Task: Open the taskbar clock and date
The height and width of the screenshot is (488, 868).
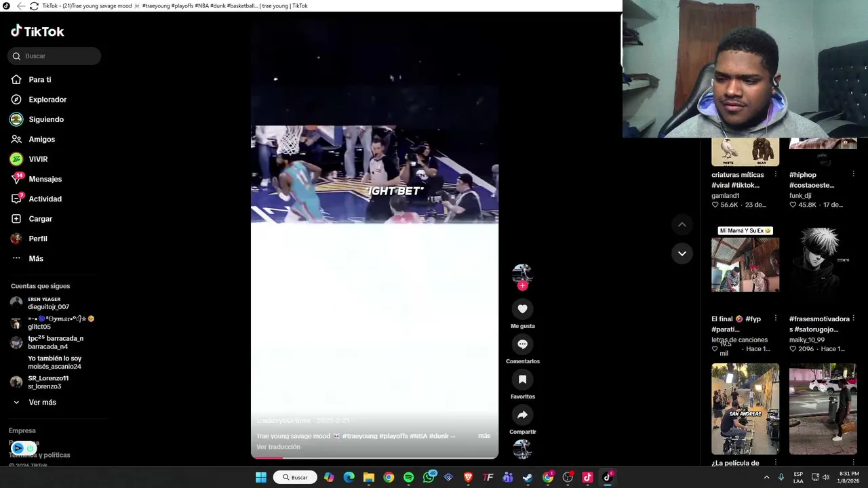Action: pyautogui.click(x=849, y=477)
